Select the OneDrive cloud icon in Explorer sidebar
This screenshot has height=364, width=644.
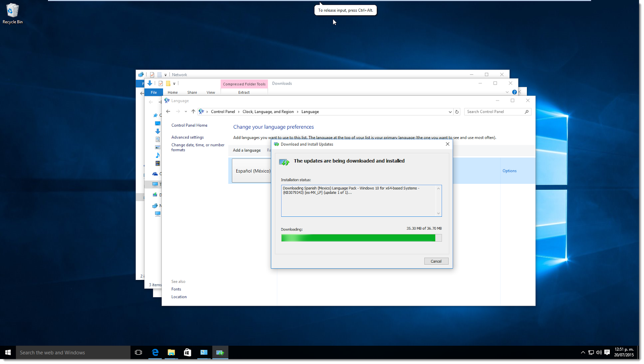click(155, 174)
